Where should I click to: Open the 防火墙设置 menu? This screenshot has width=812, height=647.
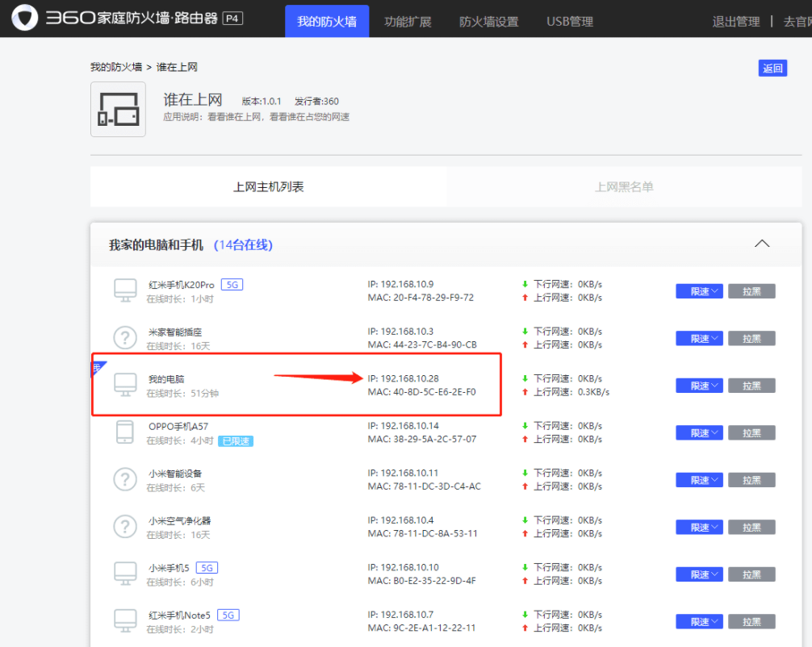click(x=488, y=21)
